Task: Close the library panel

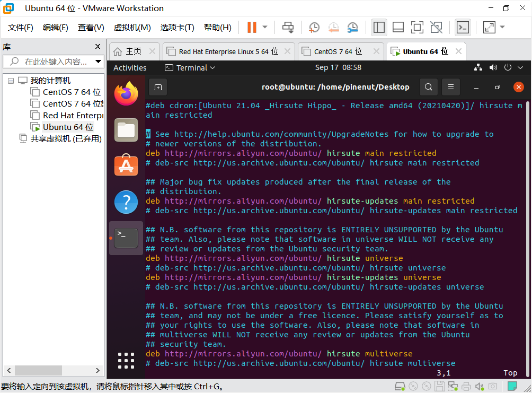Action: (97, 47)
